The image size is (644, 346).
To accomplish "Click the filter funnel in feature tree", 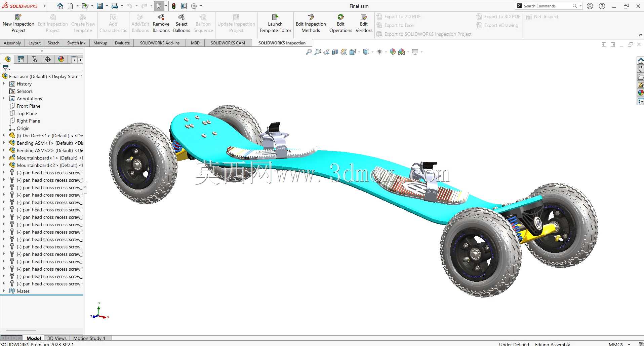I will [x=6, y=68].
